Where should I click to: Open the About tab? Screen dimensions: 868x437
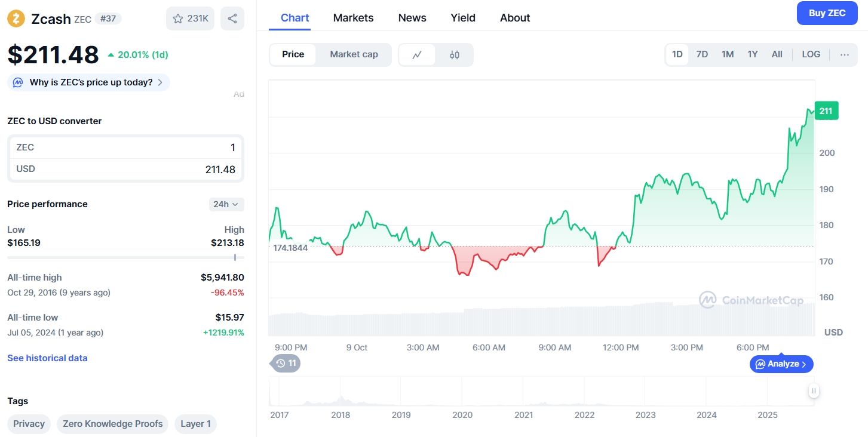515,18
